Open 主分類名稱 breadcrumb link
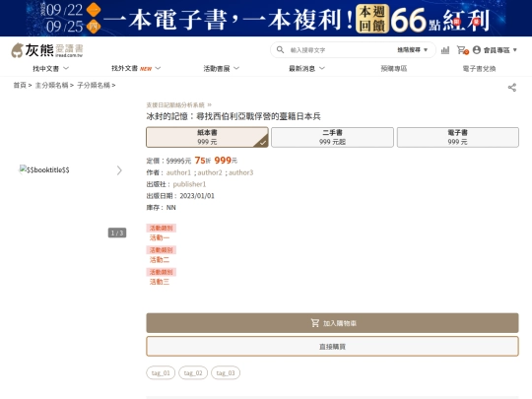The image size is (532, 399). tap(51, 85)
